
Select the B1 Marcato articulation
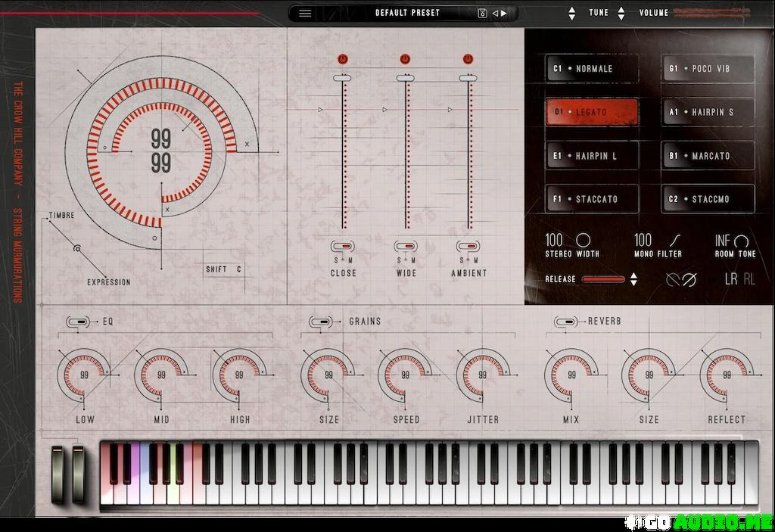[708, 156]
